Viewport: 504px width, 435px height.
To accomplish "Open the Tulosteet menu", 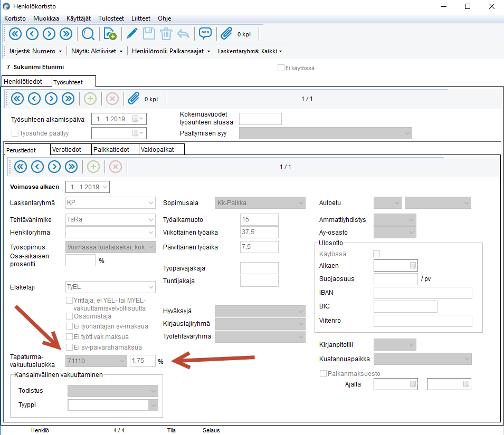I will [110, 18].
